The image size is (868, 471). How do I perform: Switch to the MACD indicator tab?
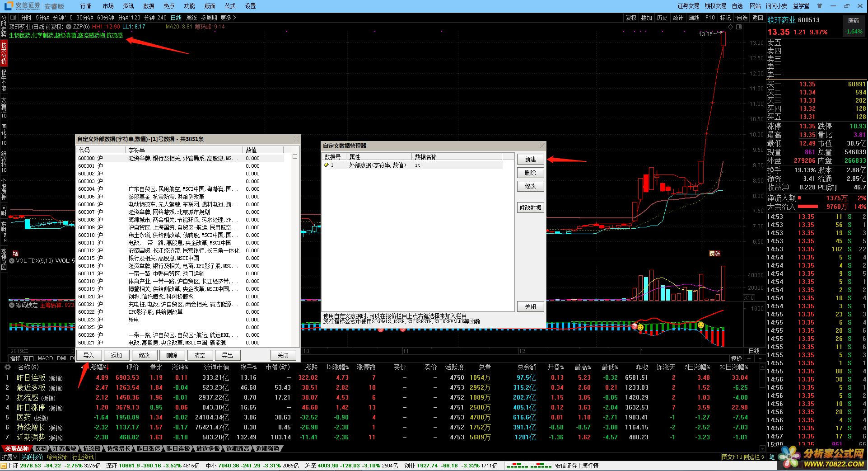pyautogui.click(x=45, y=358)
